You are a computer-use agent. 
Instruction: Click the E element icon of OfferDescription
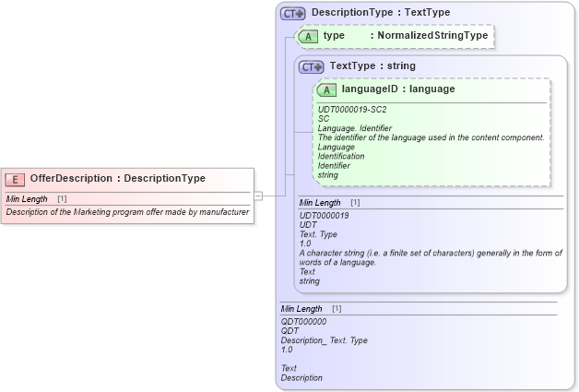(15, 180)
